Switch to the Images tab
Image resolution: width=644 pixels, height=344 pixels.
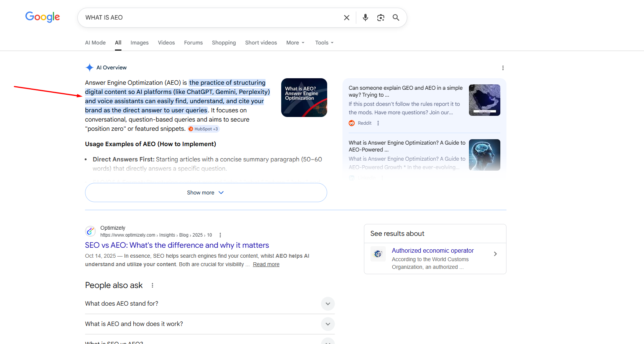tap(139, 43)
